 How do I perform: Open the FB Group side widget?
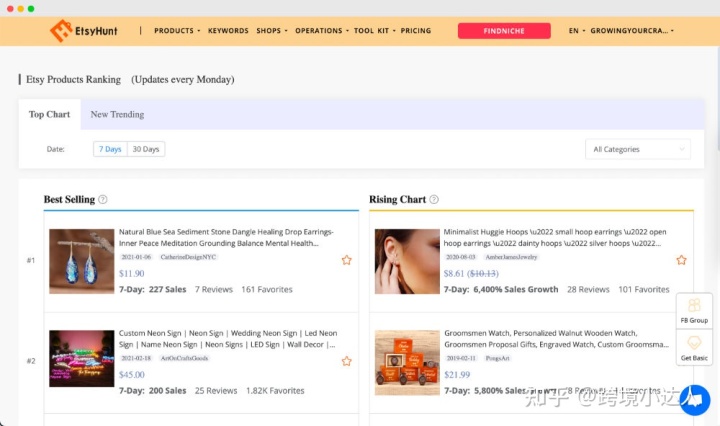[694, 311]
